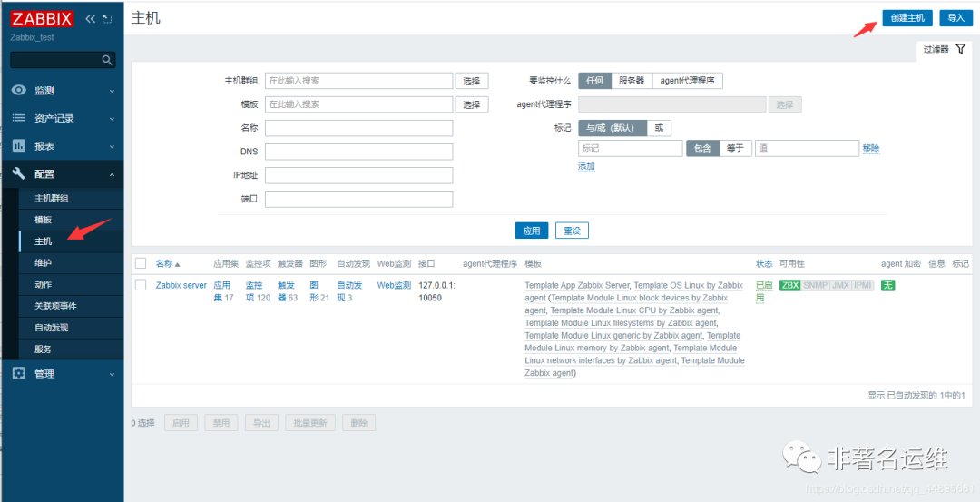Image resolution: width=980 pixels, height=502 pixels.
Task: Select 等于 tag operator
Action: tap(735, 149)
